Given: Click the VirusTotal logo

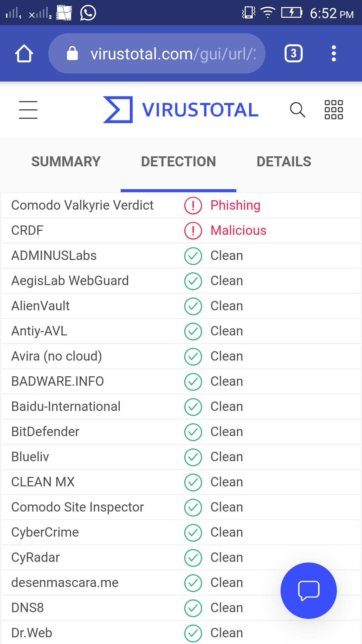Looking at the screenshot, I should (181, 110).
